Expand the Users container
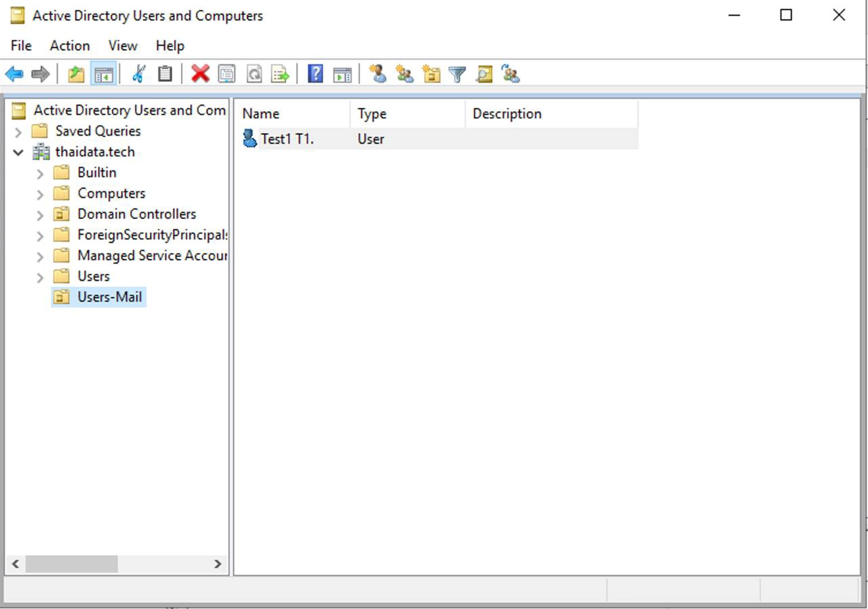Screen dimensions: 868x609 coord(40,277)
